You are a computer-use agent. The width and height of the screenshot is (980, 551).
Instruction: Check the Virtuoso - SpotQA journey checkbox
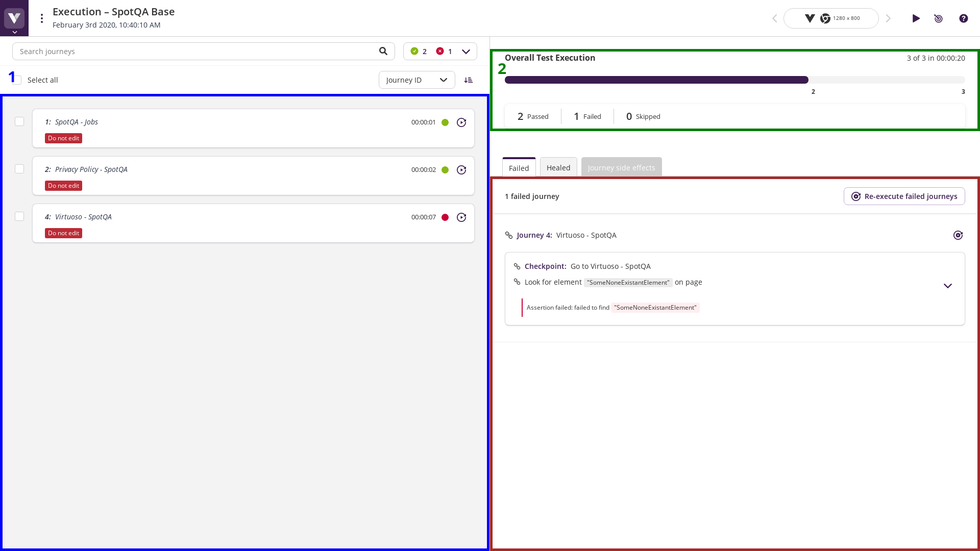click(x=19, y=216)
